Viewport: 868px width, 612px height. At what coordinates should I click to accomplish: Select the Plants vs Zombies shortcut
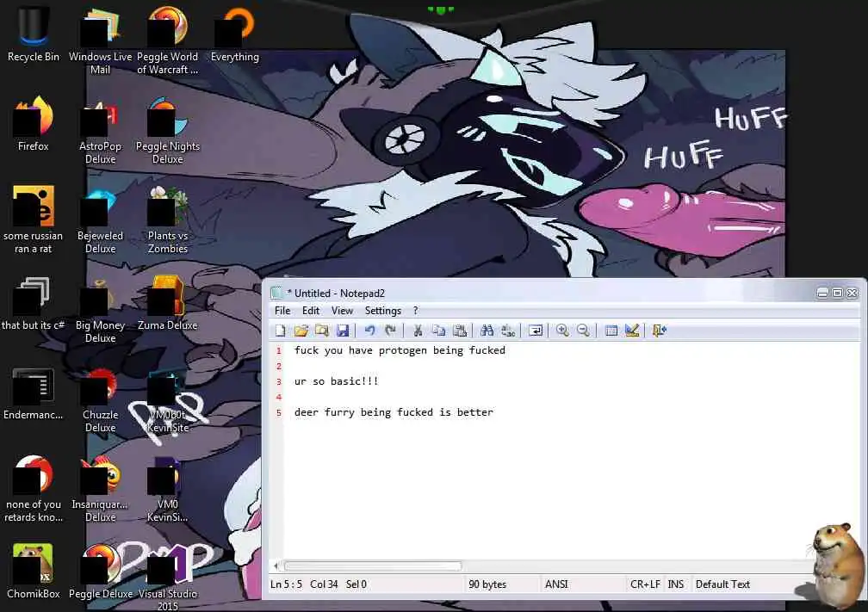[x=167, y=219]
